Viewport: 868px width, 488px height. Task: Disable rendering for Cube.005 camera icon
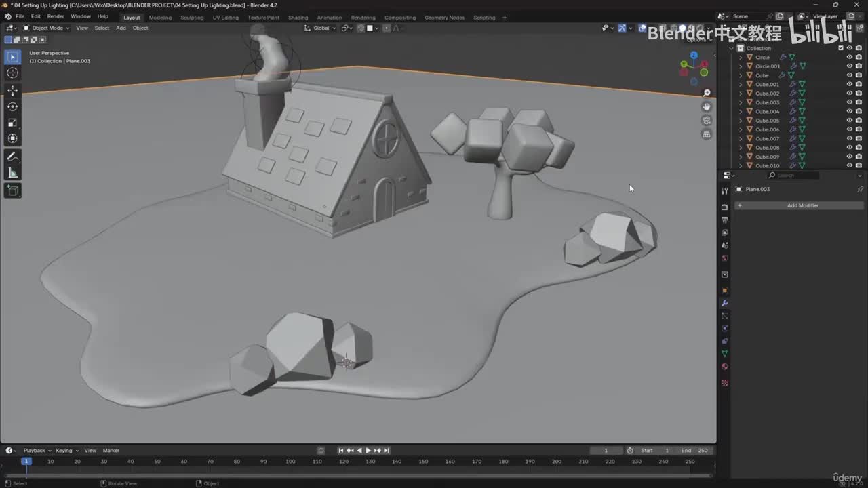859,121
